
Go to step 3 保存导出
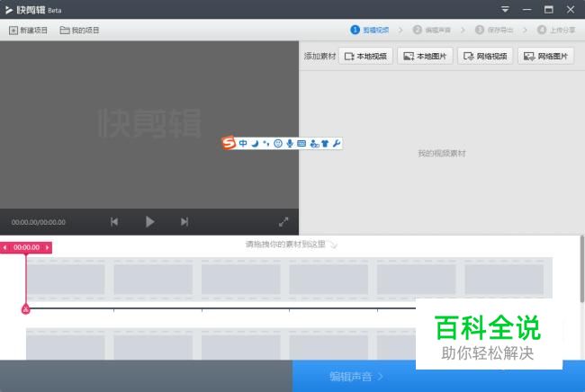click(x=494, y=30)
